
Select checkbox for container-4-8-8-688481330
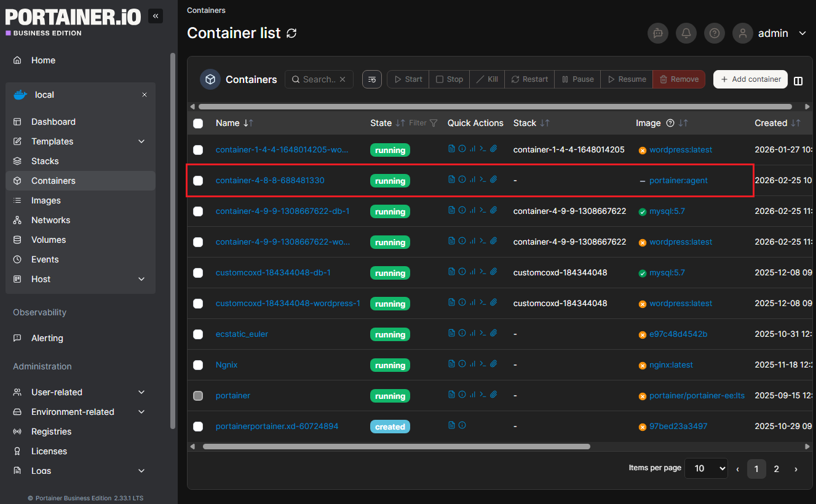point(198,181)
